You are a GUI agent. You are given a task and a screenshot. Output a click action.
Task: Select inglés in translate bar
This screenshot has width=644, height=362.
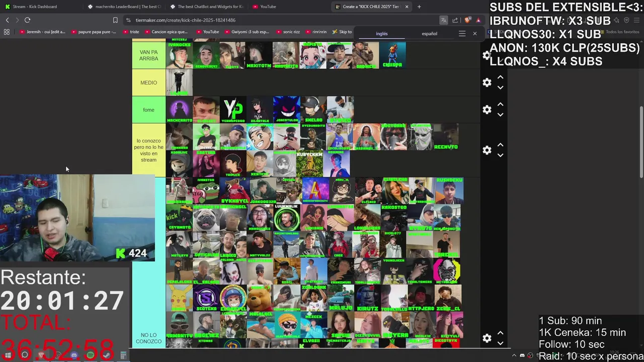382,34
